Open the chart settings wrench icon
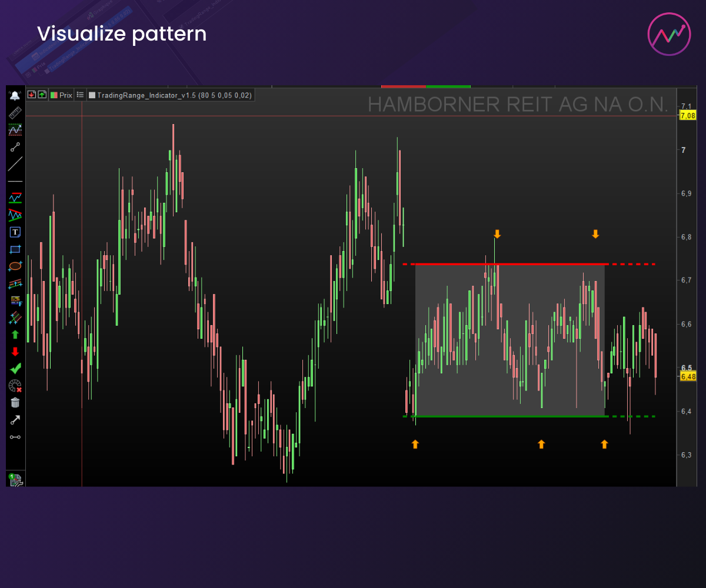This screenshot has width=706, height=588. 15,480
